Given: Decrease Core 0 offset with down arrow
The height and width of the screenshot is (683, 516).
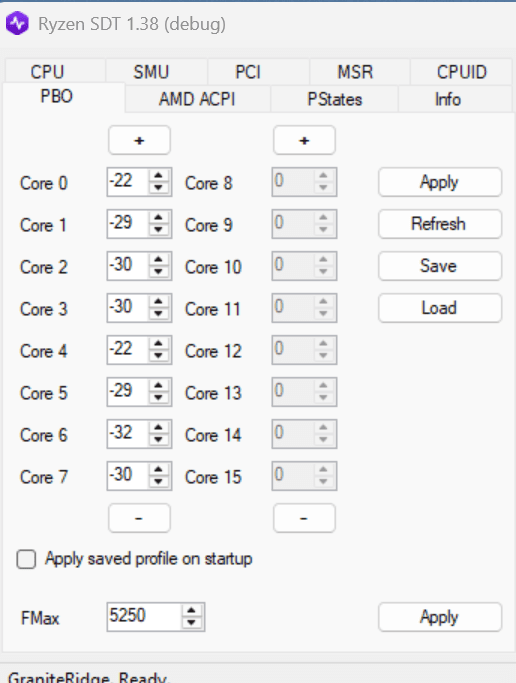Looking at the screenshot, I should (x=159, y=188).
